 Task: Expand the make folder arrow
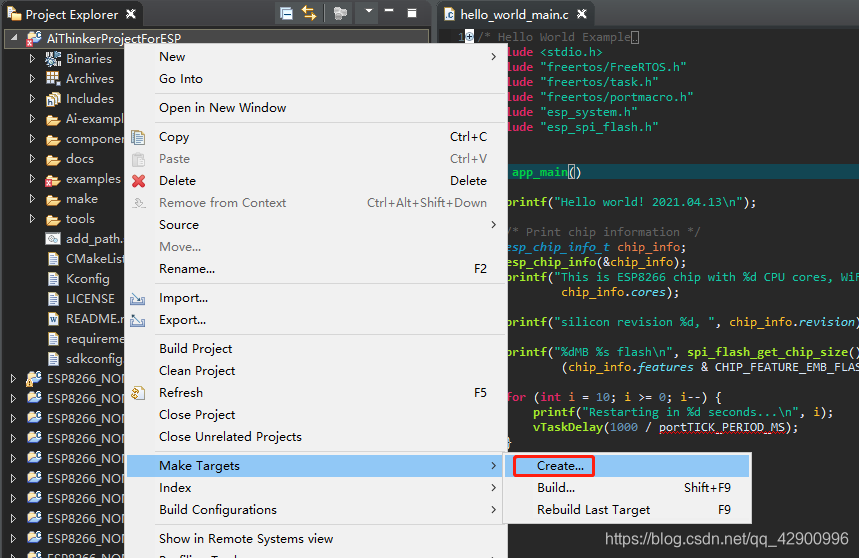32,199
